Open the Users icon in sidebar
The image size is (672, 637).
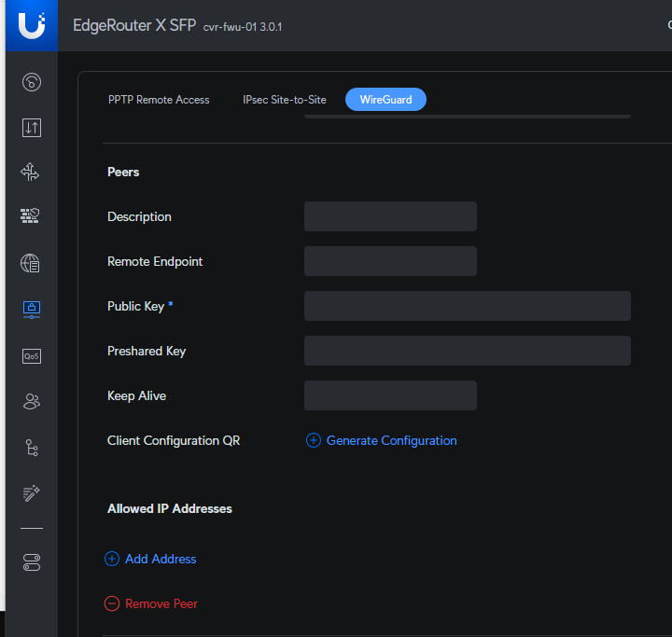point(31,402)
